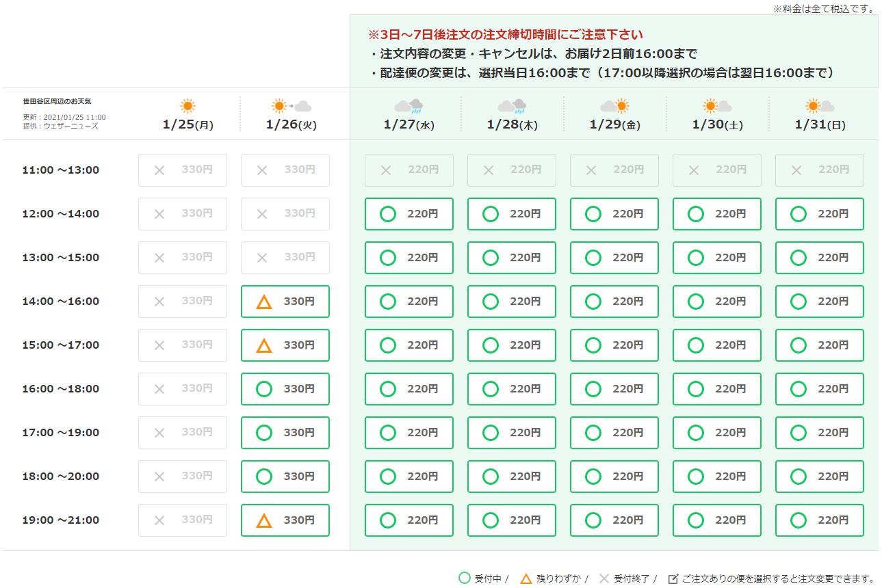Pick 1/26 19:00~21:00 limited slot
Viewport: 882px width, 588px height.
pyautogui.click(x=285, y=520)
